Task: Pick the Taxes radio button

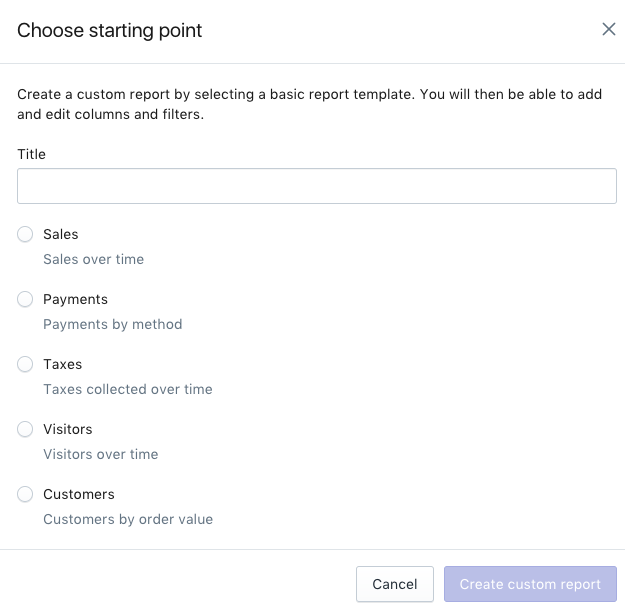Action: 25,364
